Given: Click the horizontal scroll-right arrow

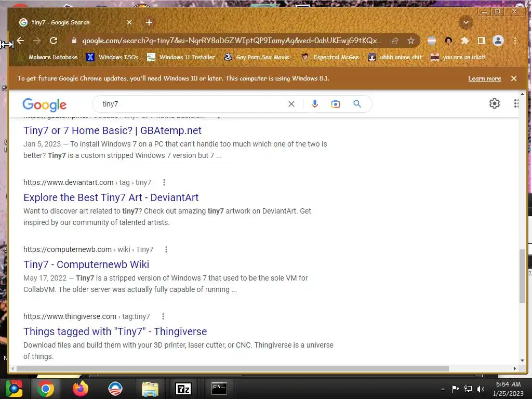Looking at the screenshot, I should (515, 368).
